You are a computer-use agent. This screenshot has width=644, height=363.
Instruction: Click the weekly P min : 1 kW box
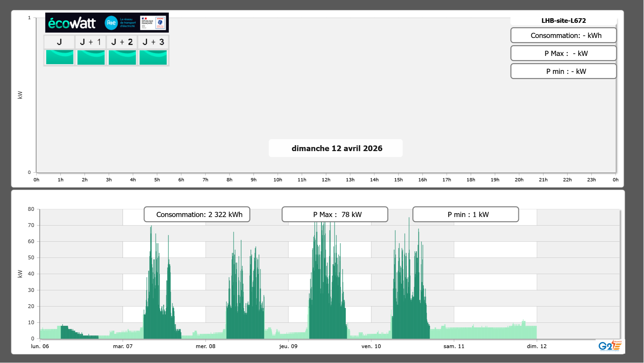click(465, 214)
